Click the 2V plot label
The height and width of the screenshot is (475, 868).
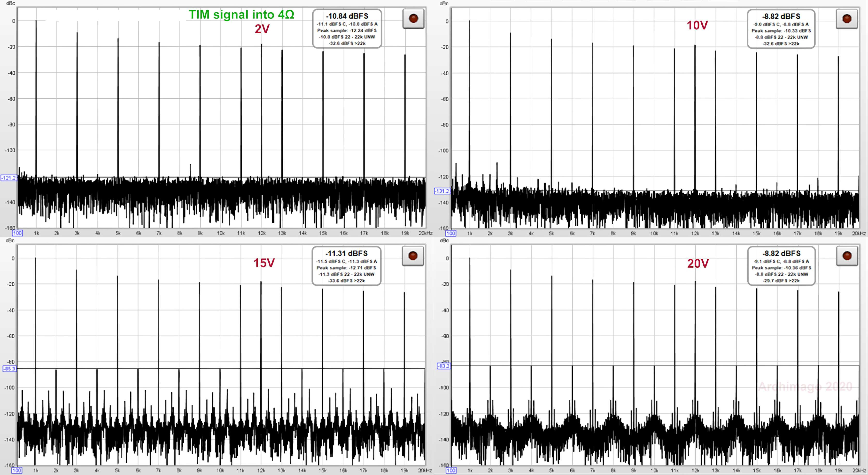[x=262, y=29]
